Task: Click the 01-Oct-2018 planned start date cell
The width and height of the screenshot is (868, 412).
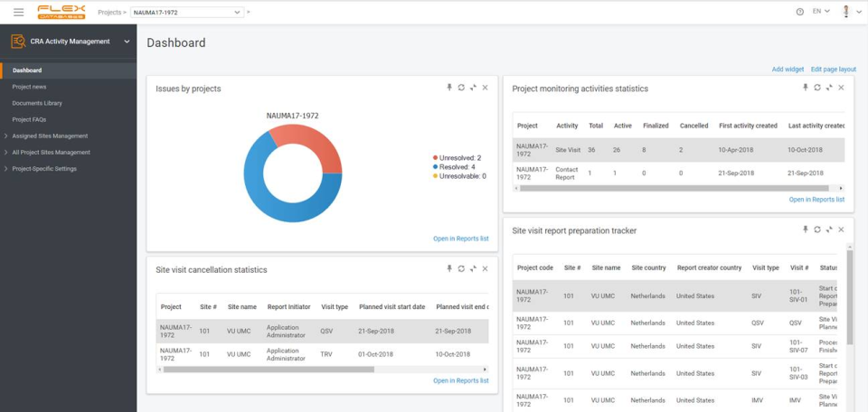Action: pyautogui.click(x=375, y=354)
